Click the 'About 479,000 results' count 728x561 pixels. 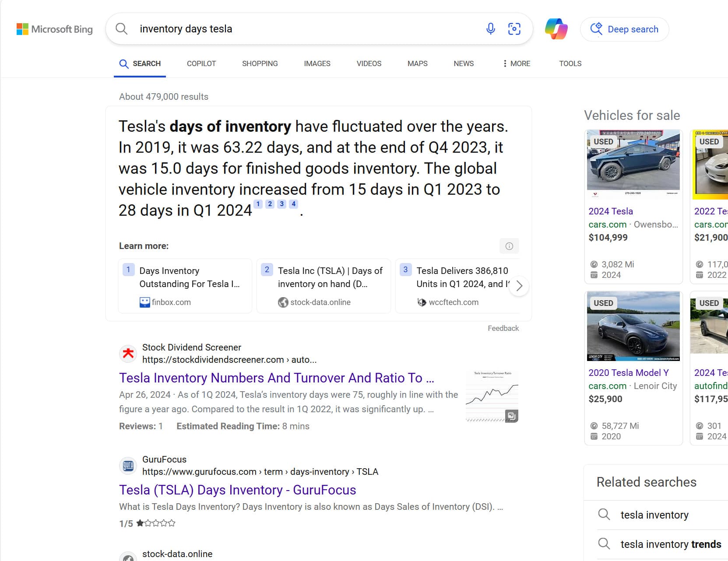(x=164, y=97)
